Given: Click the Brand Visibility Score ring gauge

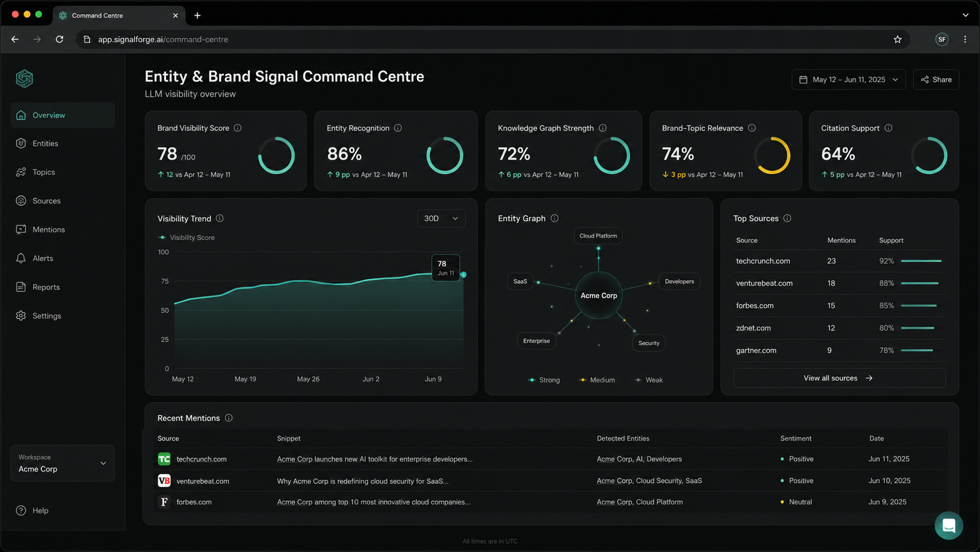Looking at the screenshot, I should coord(276,155).
